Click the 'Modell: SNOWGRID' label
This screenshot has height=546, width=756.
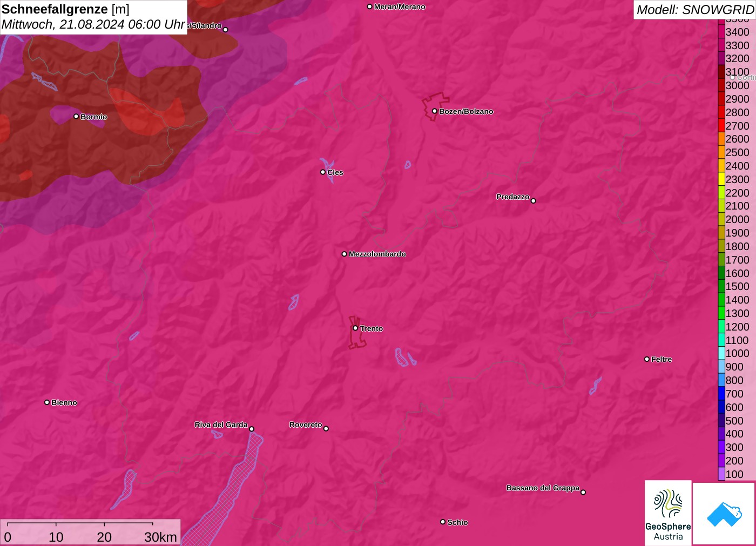[695, 10]
